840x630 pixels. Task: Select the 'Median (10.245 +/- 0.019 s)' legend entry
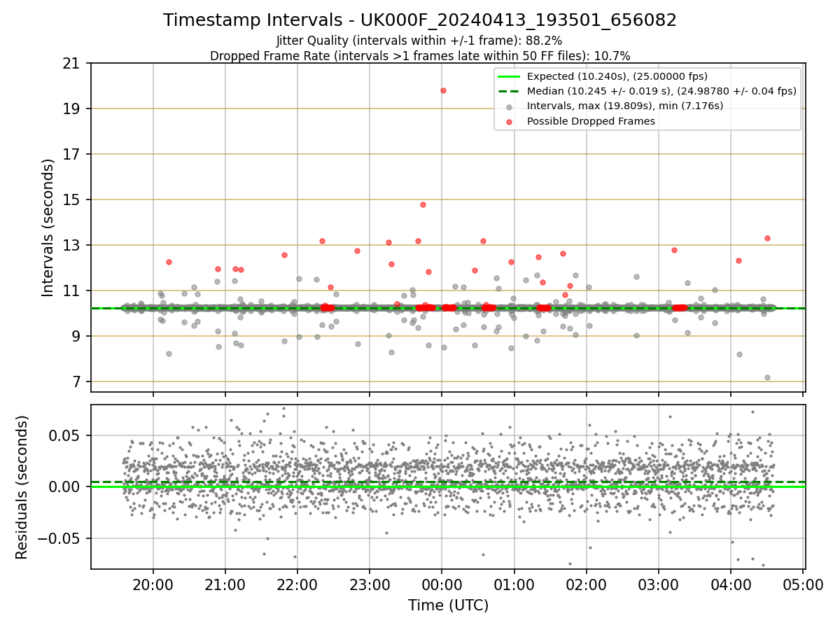click(x=661, y=91)
